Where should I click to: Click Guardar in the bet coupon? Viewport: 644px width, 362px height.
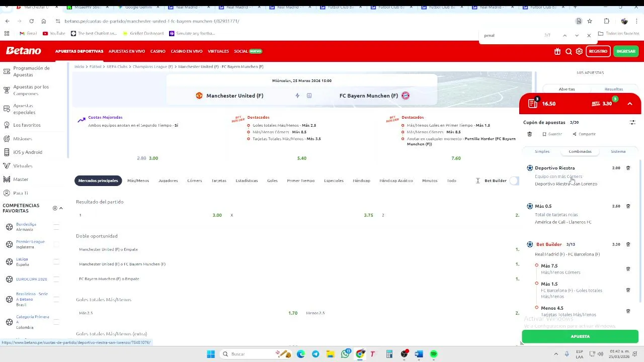(x=552, y=134)
